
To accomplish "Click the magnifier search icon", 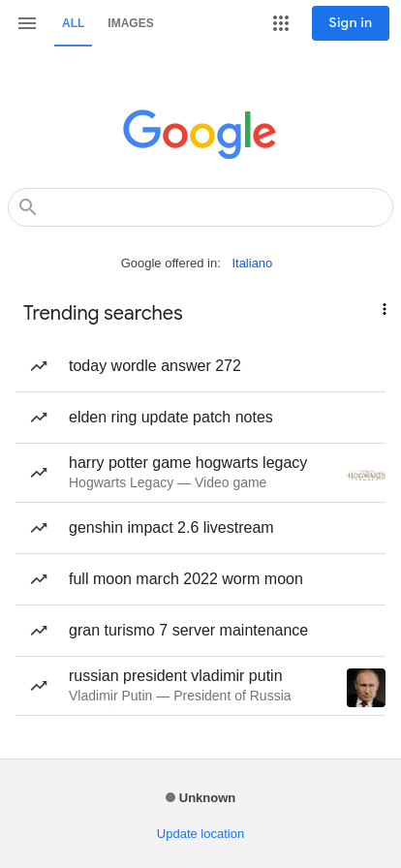I will [x=27, y=207].
